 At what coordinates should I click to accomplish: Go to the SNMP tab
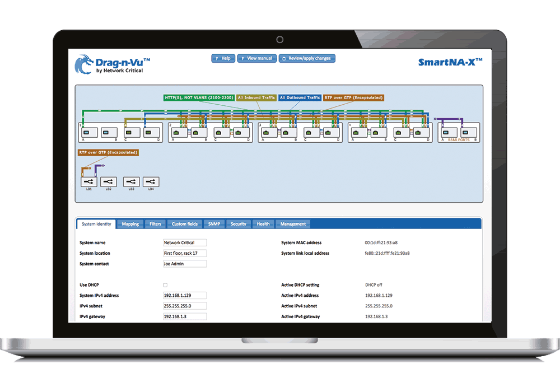[x=214, y=224]
